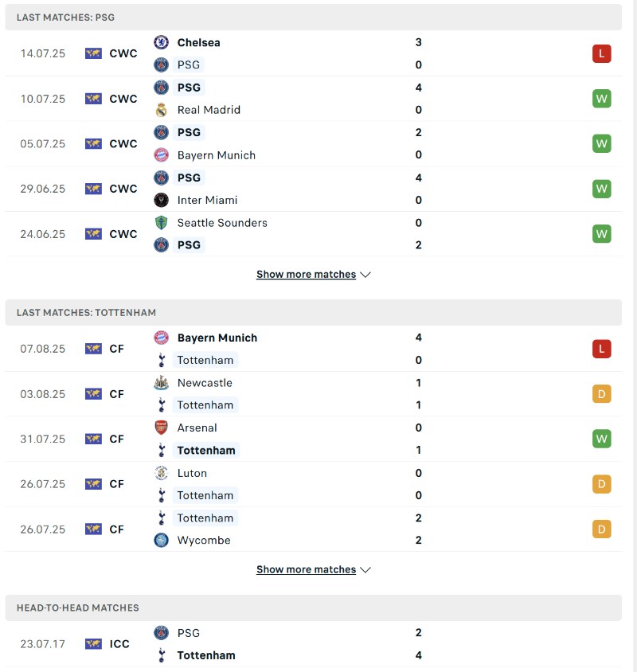The image size is (637, 672).
Task: Open Show more matches for Tottenham
Action: (x=305, y=569)
